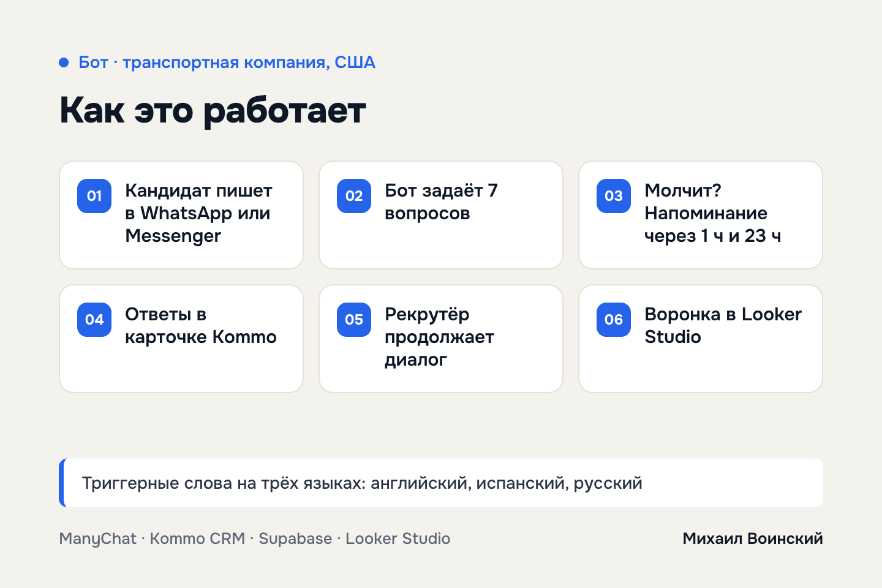Click the blue 04 step badge
The width and height of the screenshot is (882, 588).
coord(94,320)
